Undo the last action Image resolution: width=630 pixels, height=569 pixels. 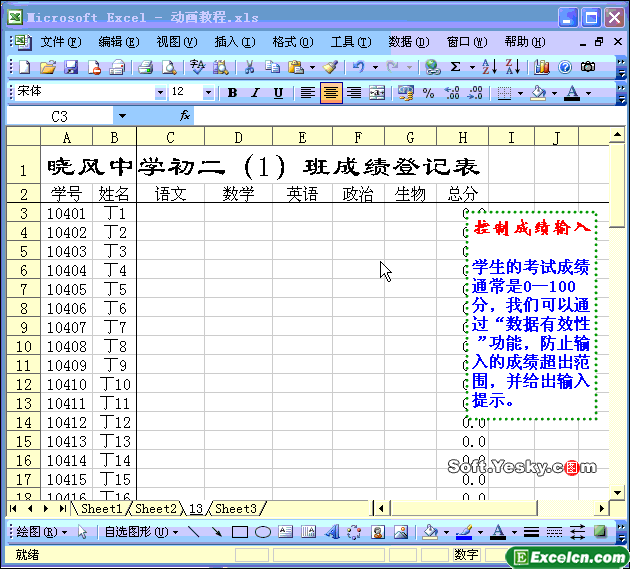point(358,67)
